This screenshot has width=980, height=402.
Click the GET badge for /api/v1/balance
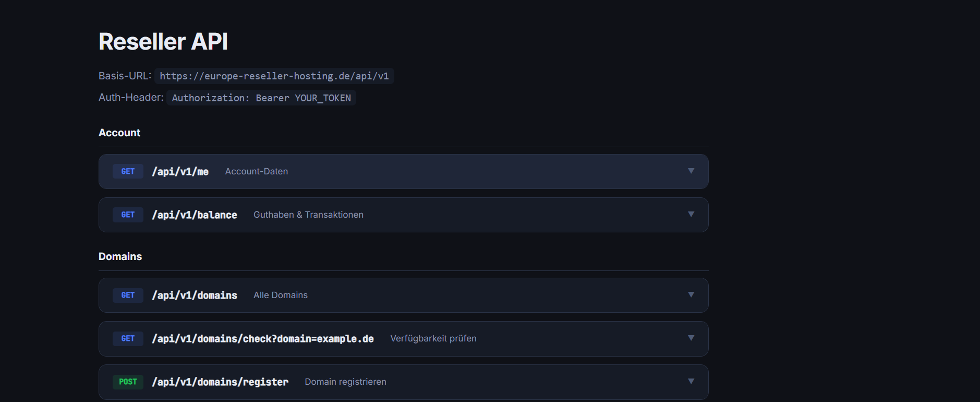click(x=128, y=215)
